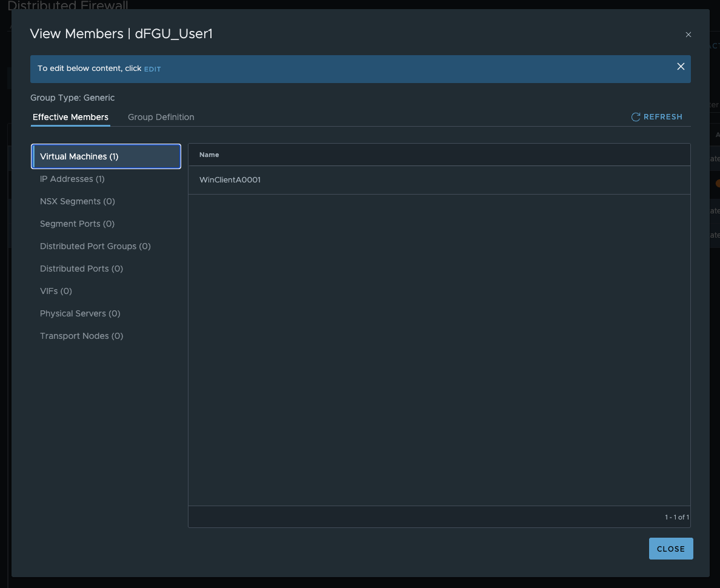Click the 1 - 1 of 1 pagination text

click(x=676, y=517)
